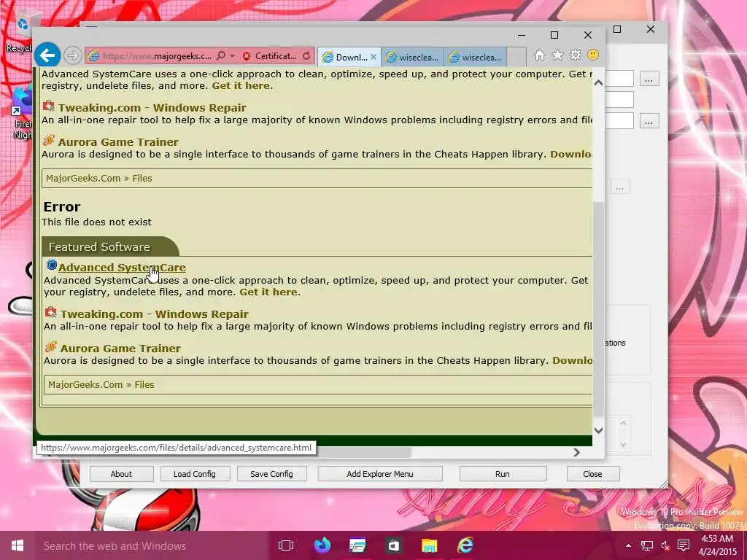Click Load Config button
This screenshot has height=560, width=747.
click(x=195, y=474)
